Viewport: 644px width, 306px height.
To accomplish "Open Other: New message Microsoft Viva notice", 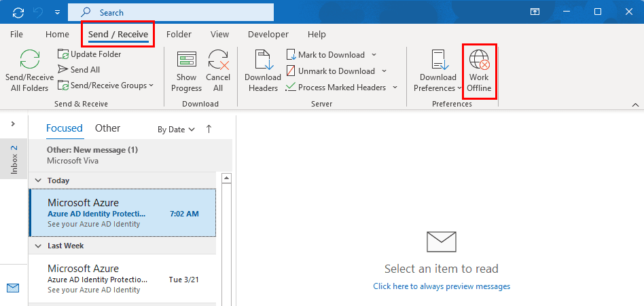I will tap(130, 155).
